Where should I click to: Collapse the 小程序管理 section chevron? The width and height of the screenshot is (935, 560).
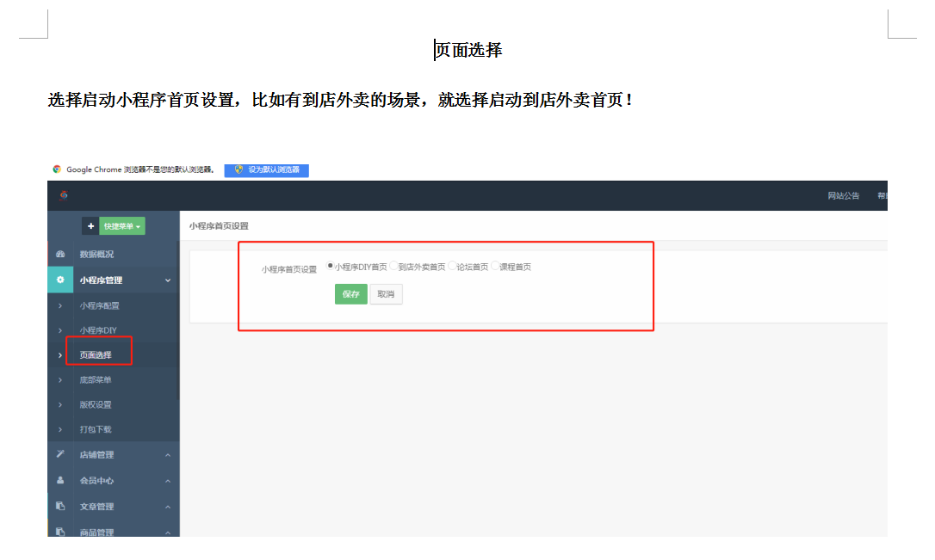click(168, 280)
